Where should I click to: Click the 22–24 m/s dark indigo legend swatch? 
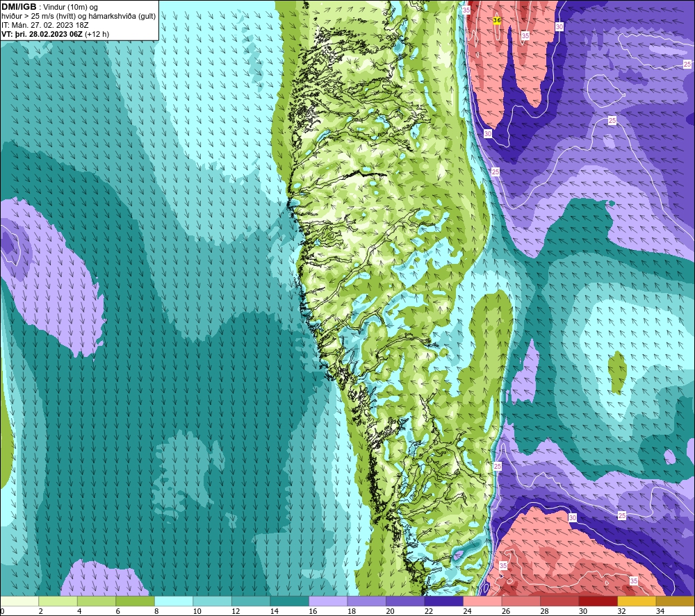click(443, 601)
